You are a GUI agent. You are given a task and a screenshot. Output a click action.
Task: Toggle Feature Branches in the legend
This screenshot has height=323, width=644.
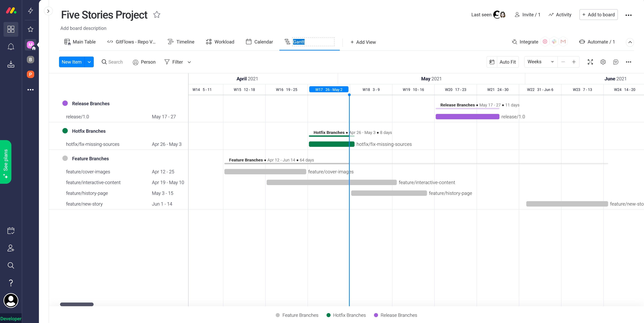click(297, 315)
